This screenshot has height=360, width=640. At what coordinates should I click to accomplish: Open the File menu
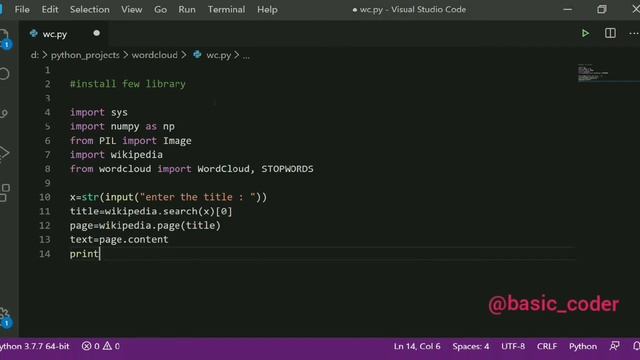pos(22,9)
